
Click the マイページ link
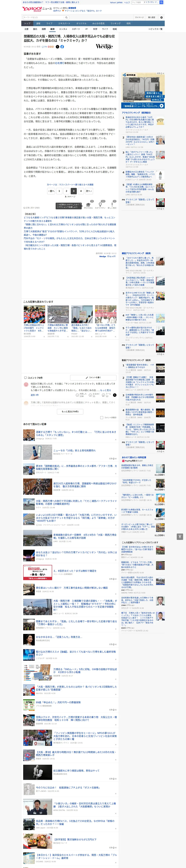pos(139,17)
